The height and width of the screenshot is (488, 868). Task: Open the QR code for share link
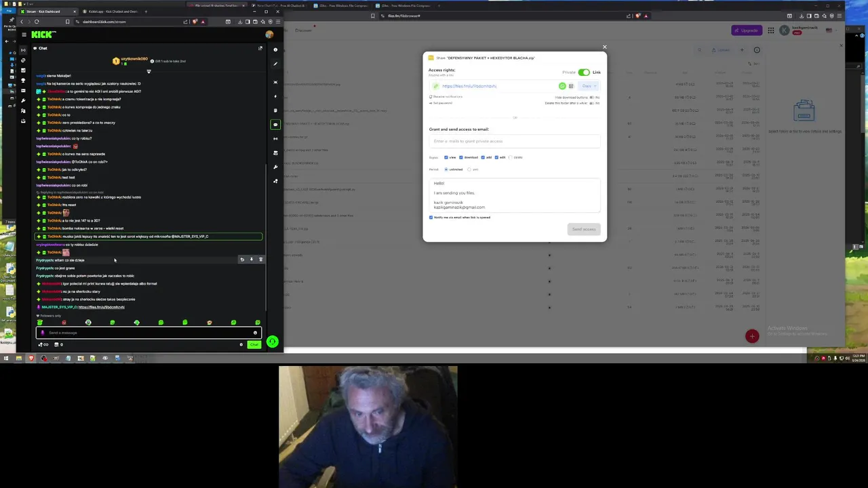(x=571, y=86)
